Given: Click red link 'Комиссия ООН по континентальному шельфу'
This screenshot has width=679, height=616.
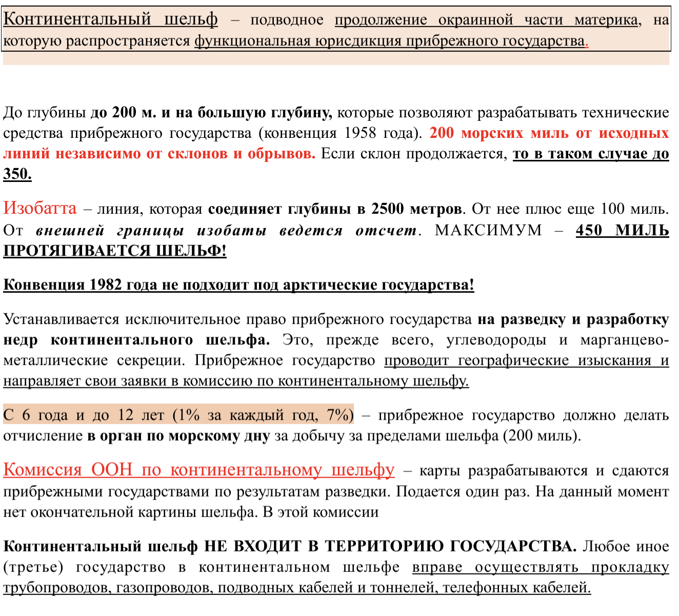Looking at the screenshot, I should tap(199, 469).
